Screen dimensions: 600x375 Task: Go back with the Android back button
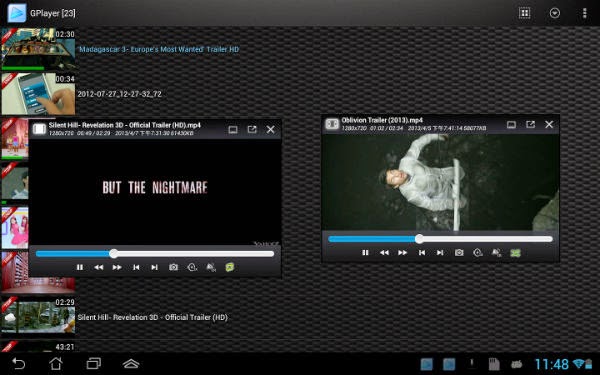(18, 363)
